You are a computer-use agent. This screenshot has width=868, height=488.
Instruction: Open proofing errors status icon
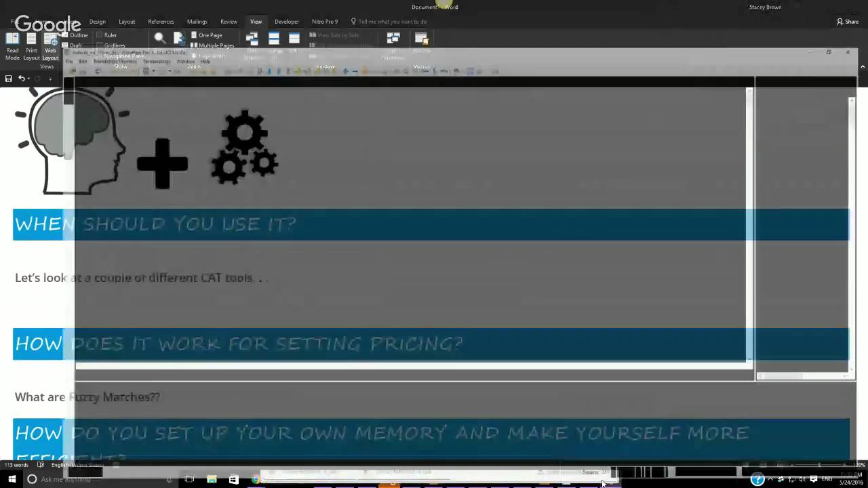(x=41, y=465)
